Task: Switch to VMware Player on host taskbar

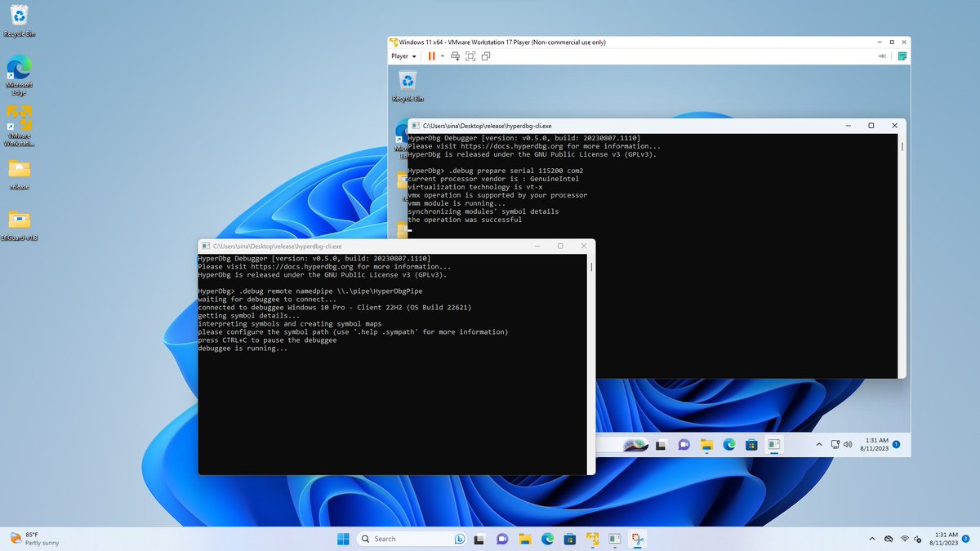Action: tap(592, 539)
